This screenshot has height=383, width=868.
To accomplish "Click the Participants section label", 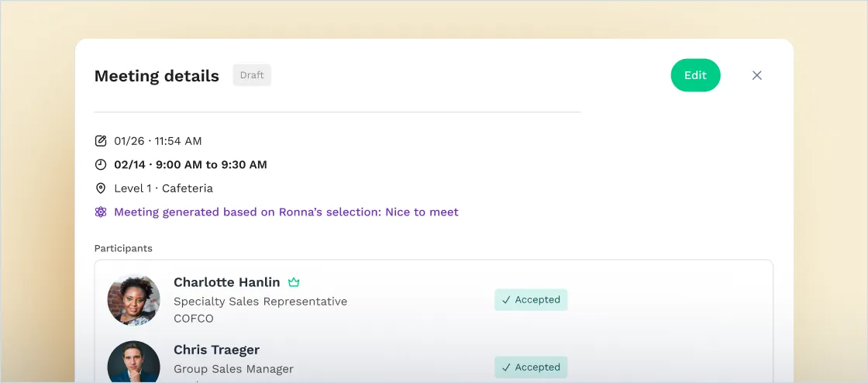I will point(123,249).
